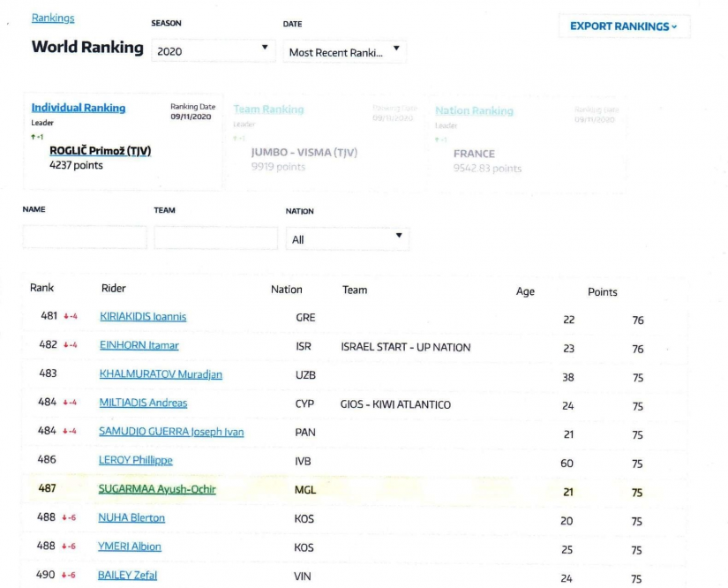Open rider KHALMURATOV Muradjan
This screenshot has width=728, height=588.
(161, 373)
